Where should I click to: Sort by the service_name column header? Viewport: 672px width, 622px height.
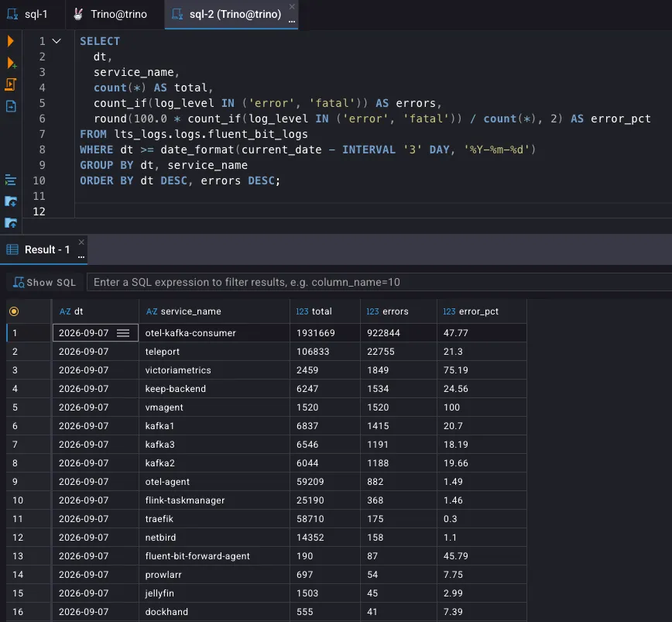coord(214,311)
